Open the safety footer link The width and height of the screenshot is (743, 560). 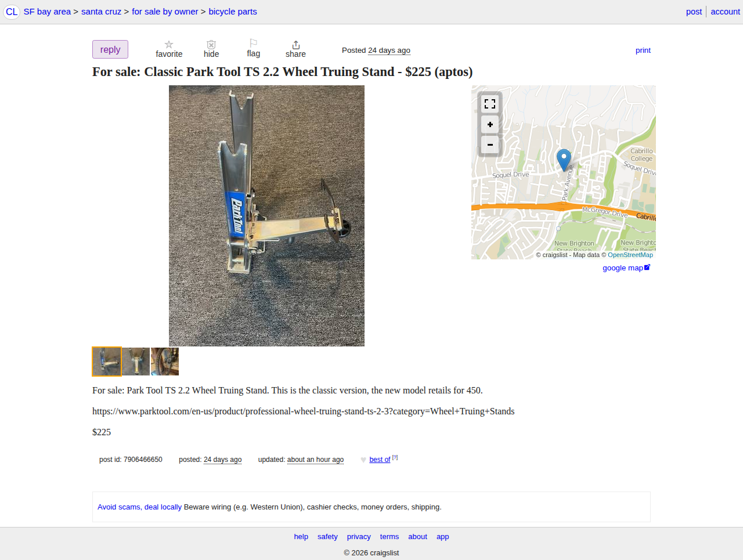tap(327, 537)
